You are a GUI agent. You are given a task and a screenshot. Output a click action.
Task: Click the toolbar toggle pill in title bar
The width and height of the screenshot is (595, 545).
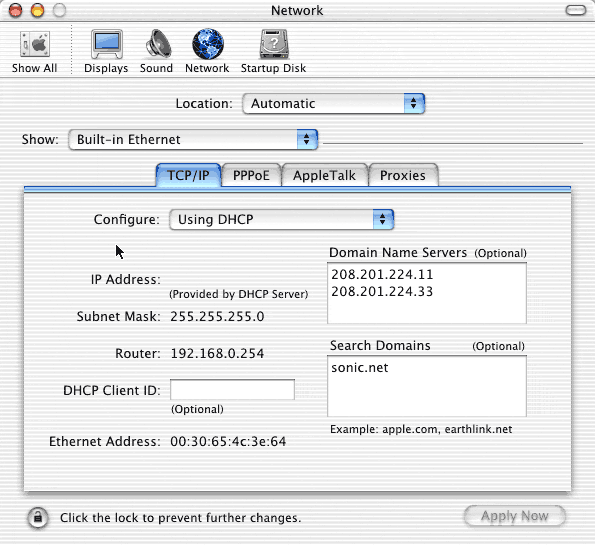(576, 10)
